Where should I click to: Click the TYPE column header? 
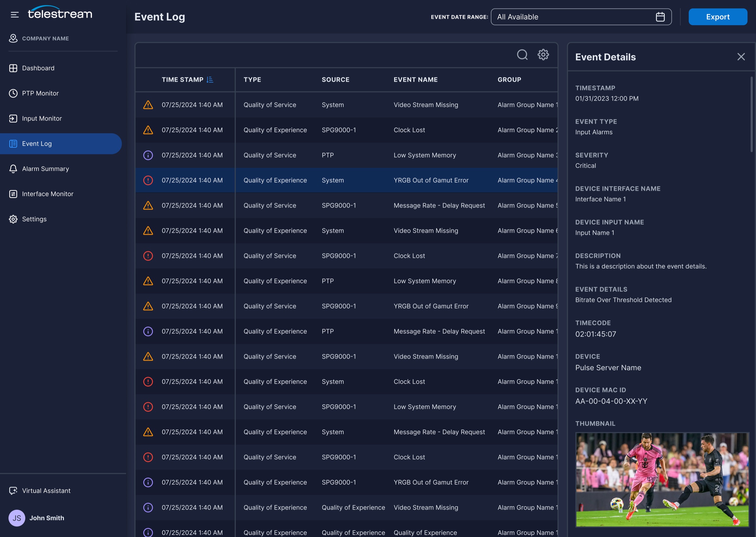click(252, 80)
